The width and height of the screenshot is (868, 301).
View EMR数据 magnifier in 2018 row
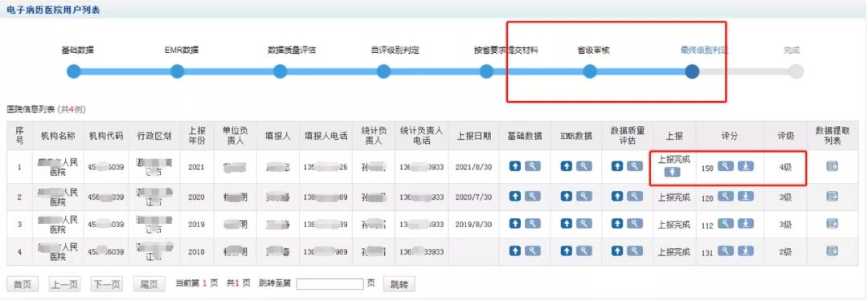pyautogui.click(x=584, y=250)
